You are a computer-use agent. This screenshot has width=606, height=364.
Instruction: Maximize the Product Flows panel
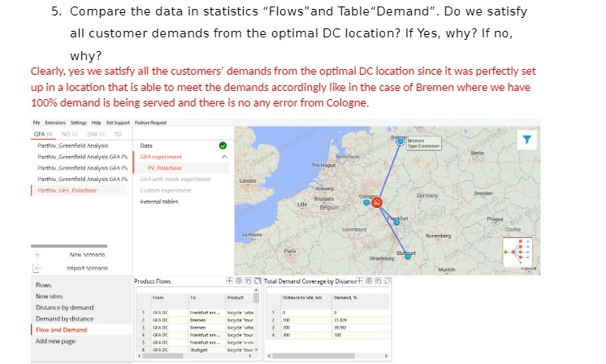pos(258,281)
